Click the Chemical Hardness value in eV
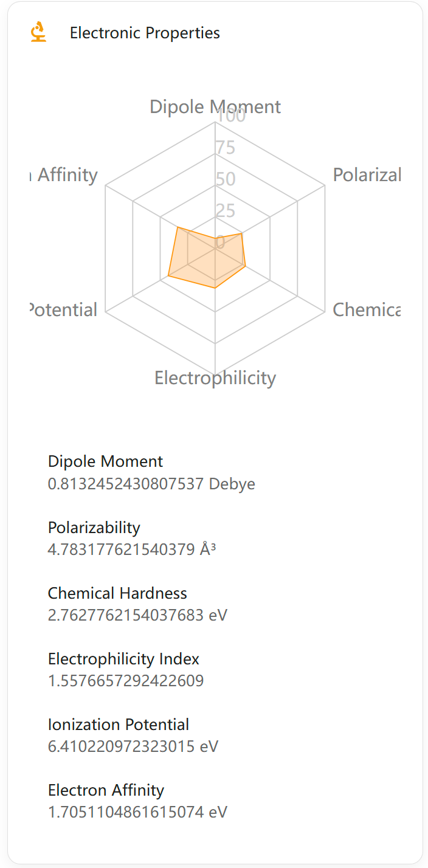The width and height of the screenshot is (428, 868). pyautogui.click(x=137, y=615)
